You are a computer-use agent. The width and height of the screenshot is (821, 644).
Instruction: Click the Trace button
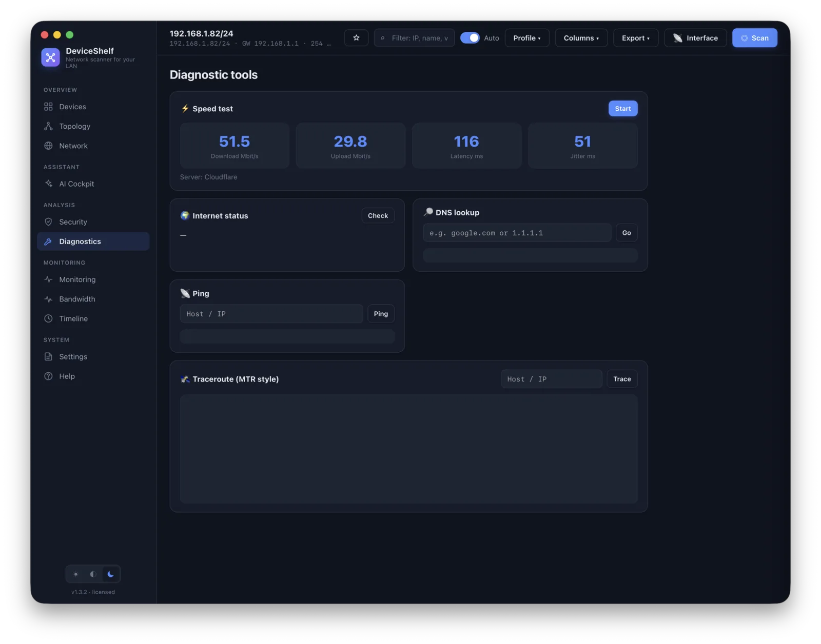(x=622, y=379)
